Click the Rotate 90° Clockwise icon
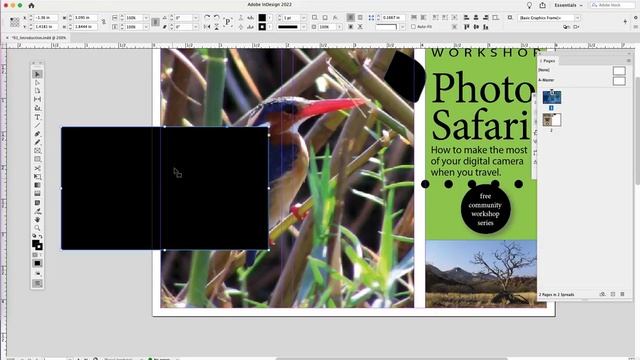Viewport: 640px width, 360px height. tap(207, 18)
